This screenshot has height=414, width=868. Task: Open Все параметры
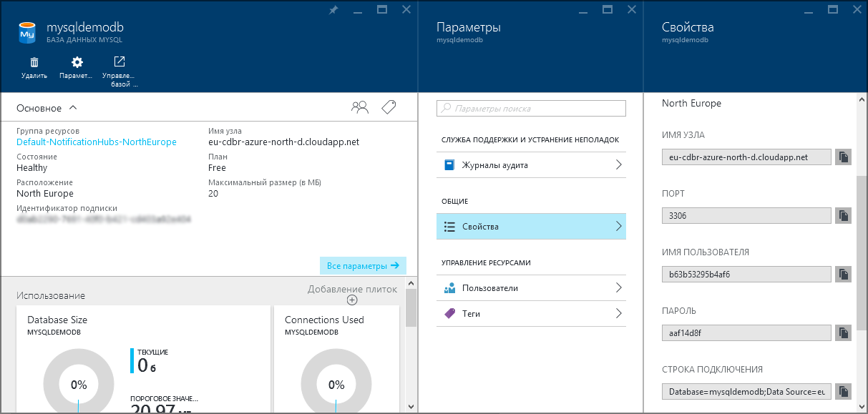click(x=363, y=265)
